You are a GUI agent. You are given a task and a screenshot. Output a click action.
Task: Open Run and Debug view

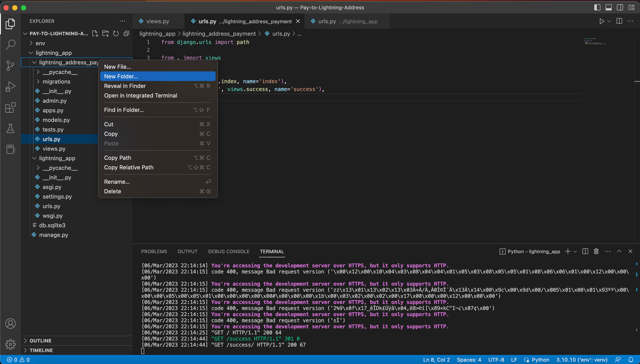tap(10, 87)
